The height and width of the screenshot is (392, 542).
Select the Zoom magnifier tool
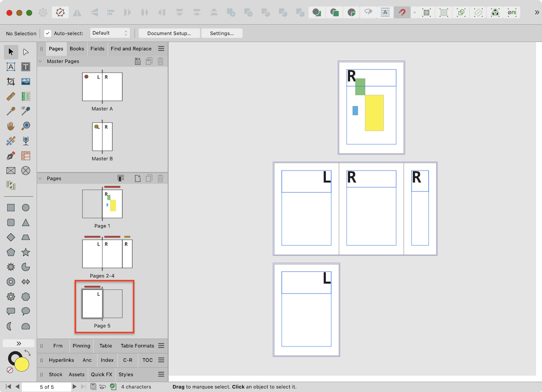[26, 126]
